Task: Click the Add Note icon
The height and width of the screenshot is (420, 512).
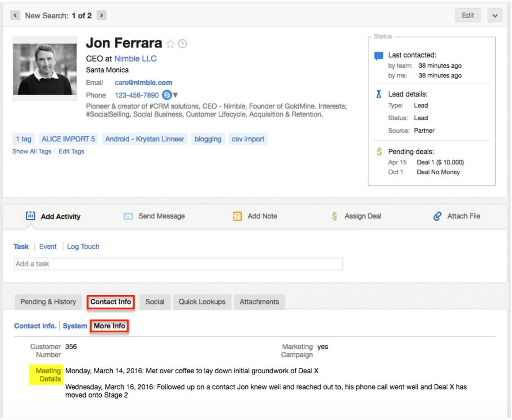Action: (x=237, y=216)
